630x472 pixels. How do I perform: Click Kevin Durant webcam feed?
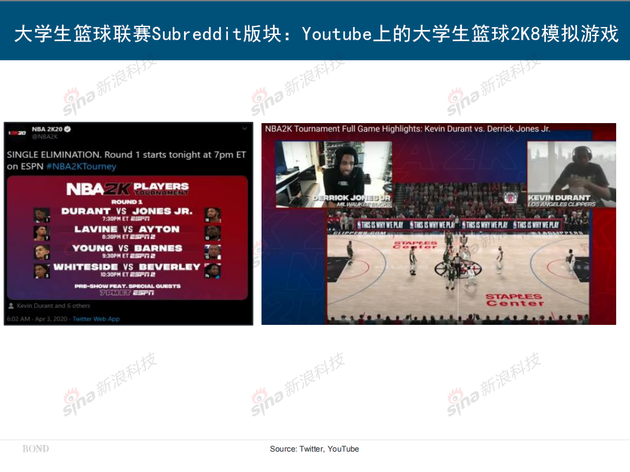(x=571, y=174)
